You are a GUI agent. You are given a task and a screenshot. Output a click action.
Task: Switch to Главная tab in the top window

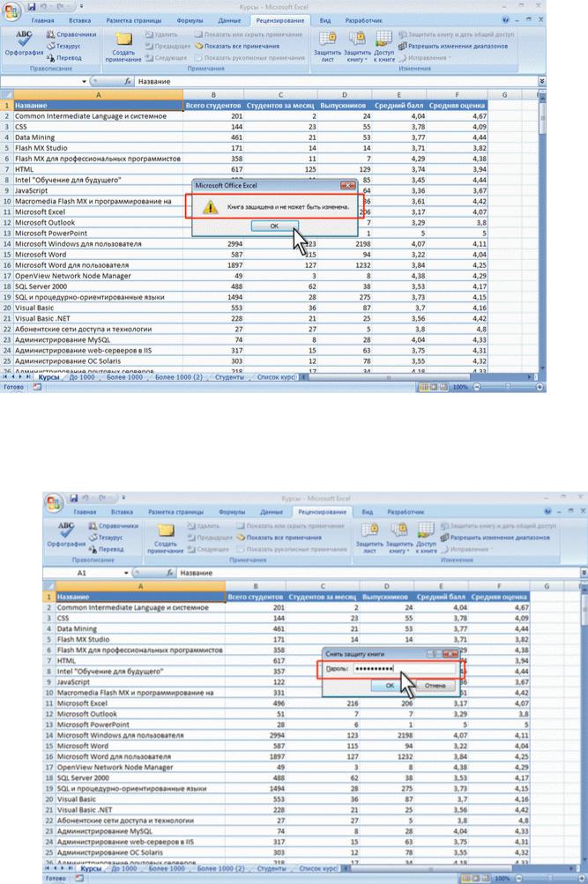[x=43, y=20]
